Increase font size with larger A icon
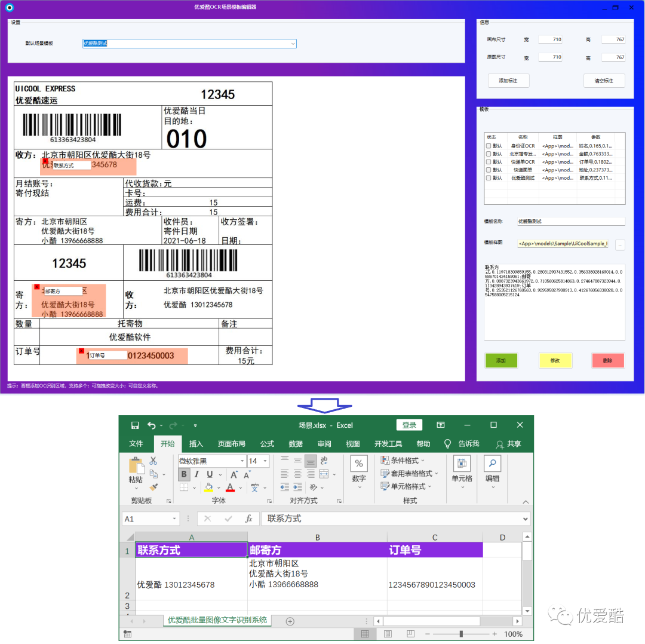This screenshot has width=645, height=644. point(234,474)
